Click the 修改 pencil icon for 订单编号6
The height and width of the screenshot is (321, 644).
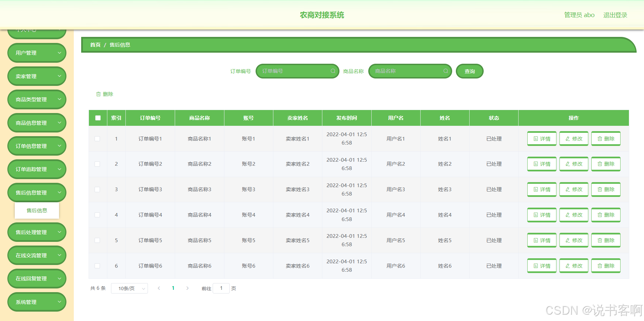click(568, 266)
